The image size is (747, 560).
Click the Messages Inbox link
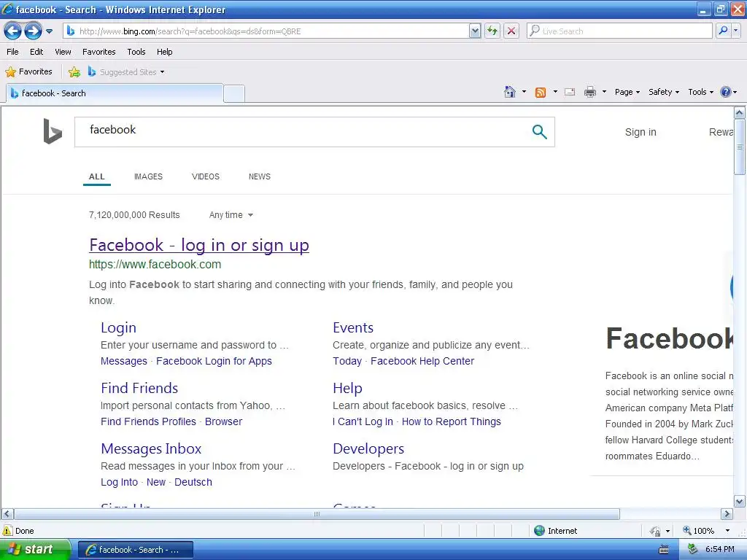point(151,448)
